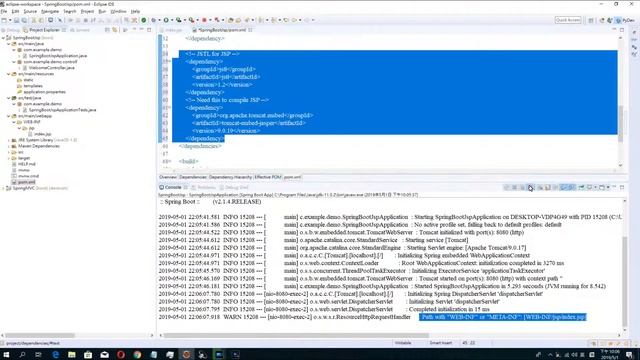The width and height of the screenshot is (640, 360).
Task: Select SpringBootJspApplication.java file
Action: pyautogui.click(x=58, y=56)
